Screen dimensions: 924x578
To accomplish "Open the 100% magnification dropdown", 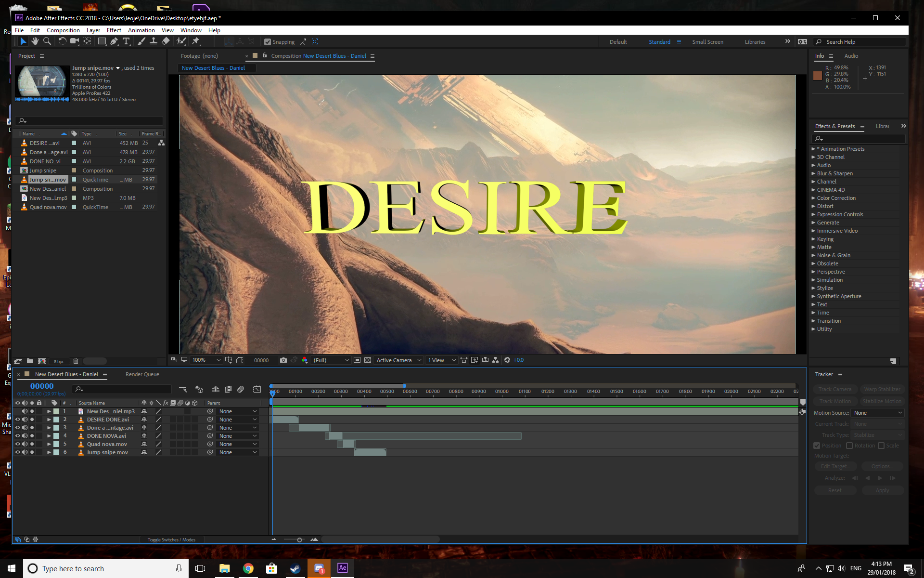I will [x=206, y=360].
